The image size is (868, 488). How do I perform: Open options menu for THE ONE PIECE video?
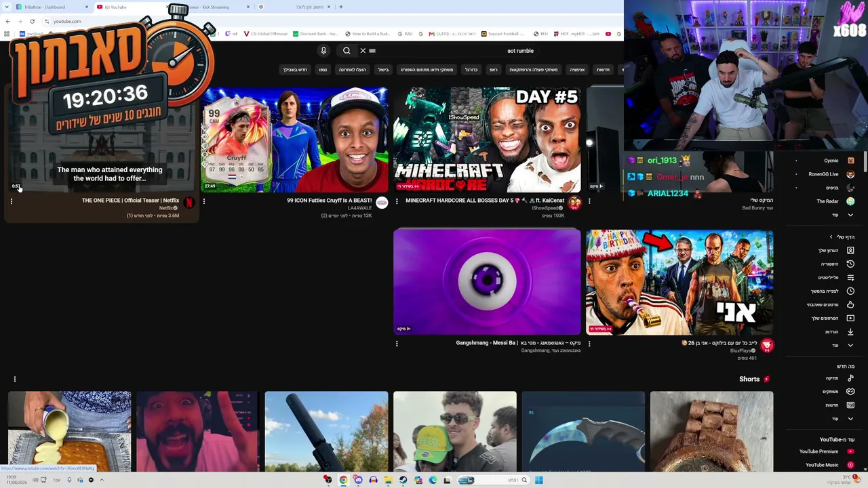[x=12, y=201]
